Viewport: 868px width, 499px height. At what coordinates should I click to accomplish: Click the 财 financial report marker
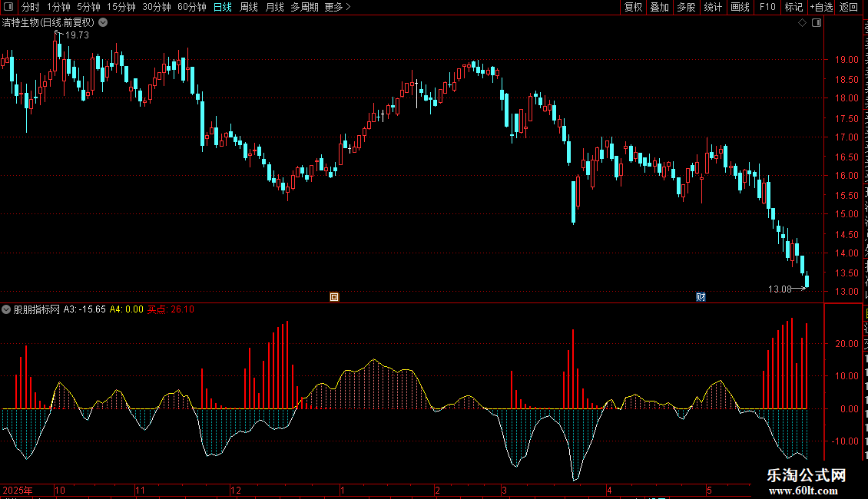point(701,297)
